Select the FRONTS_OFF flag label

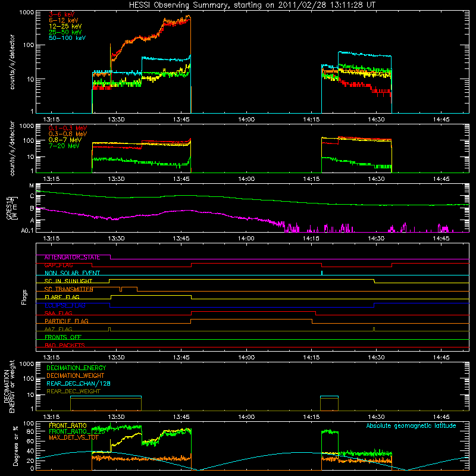pyautogui.click(x=63, y=337)
